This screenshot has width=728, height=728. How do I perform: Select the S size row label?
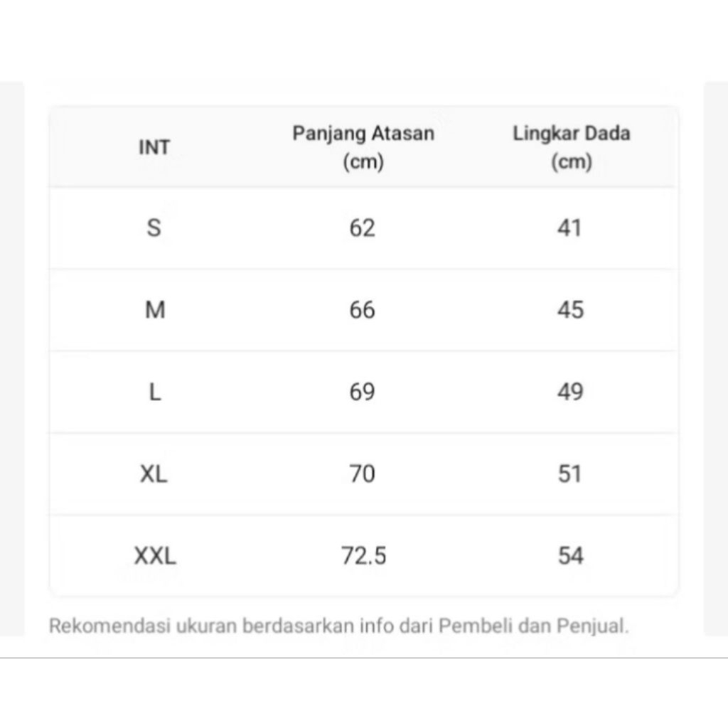pyautogui.click(x=154, y=228)
